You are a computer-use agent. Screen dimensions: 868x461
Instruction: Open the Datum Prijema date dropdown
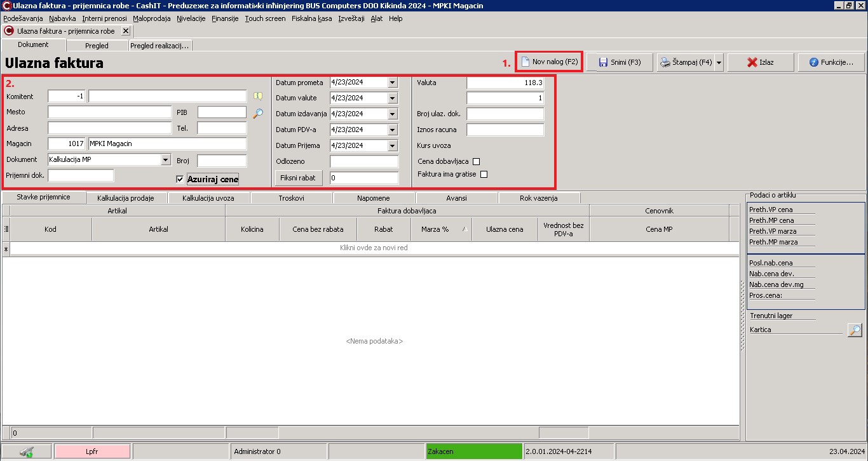[392, 145]
